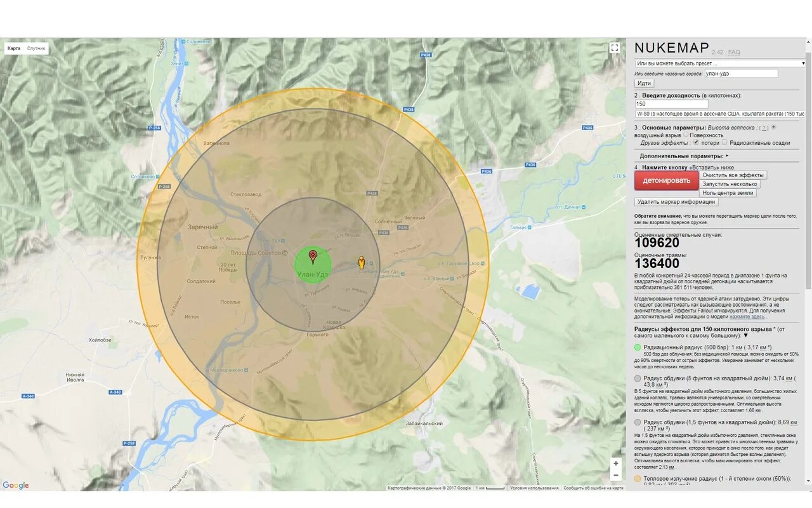Open height of burst [?] help link
Image resolution: width=812 pixels, height=508 pixels.
click(765, 128)
